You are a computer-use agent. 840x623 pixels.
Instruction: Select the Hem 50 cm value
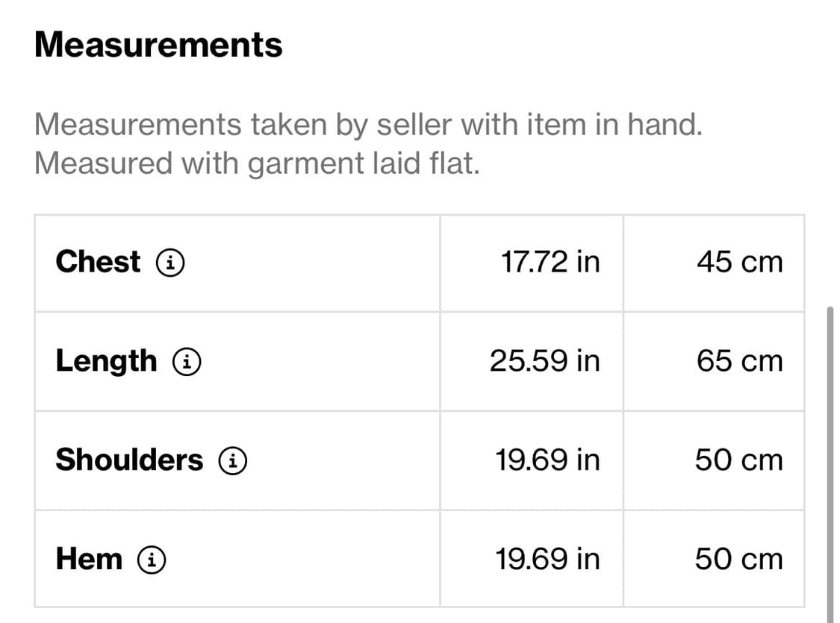coord(738,559)
